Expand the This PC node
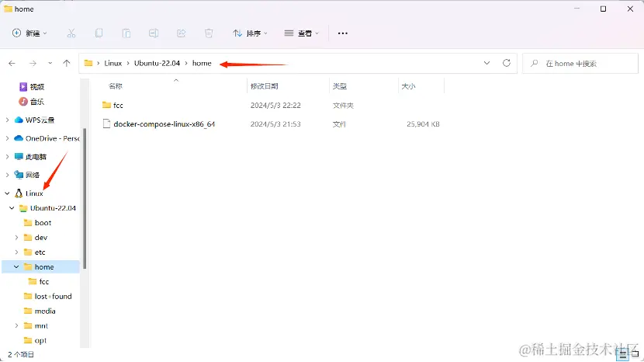The image size is (644, 362). pyautogui.click(x=8, y=157)
